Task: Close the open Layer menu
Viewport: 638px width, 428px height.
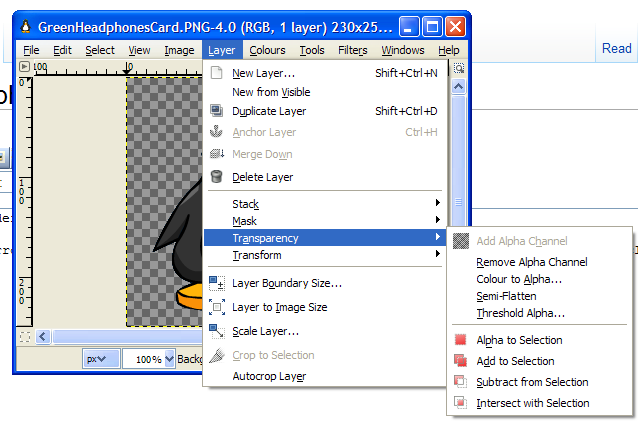Action: coord(222,50)
